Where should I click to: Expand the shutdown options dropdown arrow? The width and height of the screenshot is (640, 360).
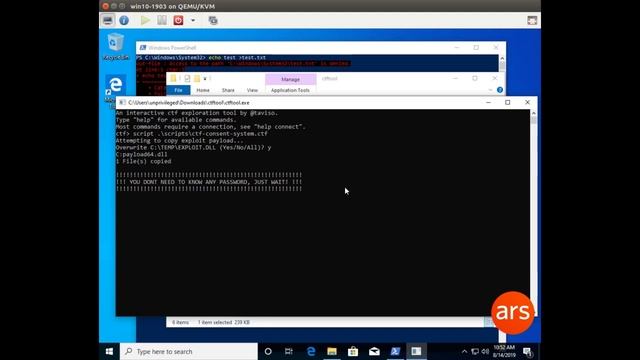[x=193, y=20]
